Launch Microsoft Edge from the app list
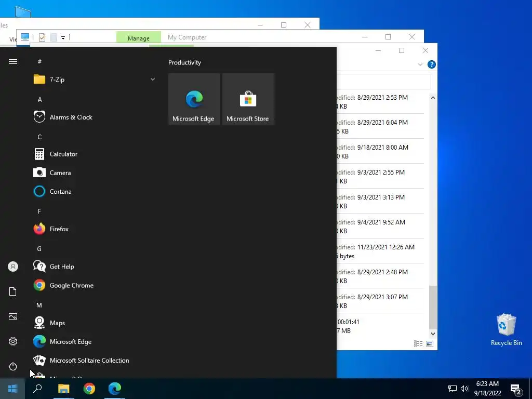Viewport: 532px width, 399px height. (x=94, y=342)
